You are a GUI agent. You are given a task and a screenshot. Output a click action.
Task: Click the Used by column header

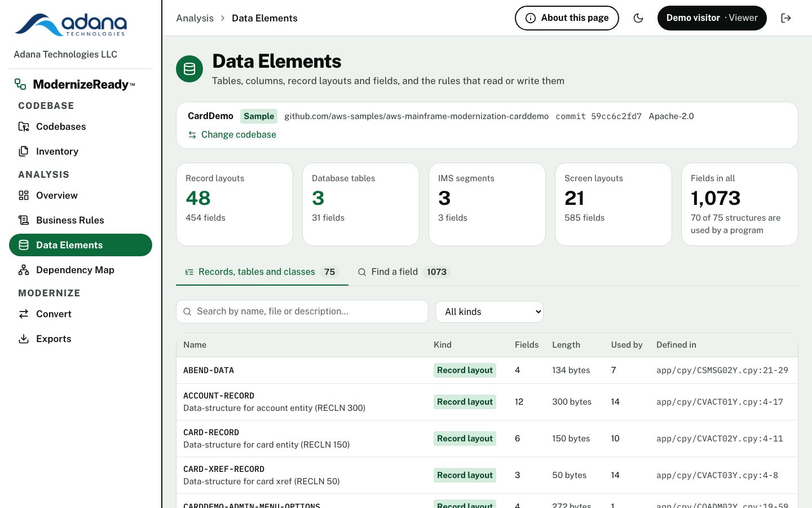[627, 345]
